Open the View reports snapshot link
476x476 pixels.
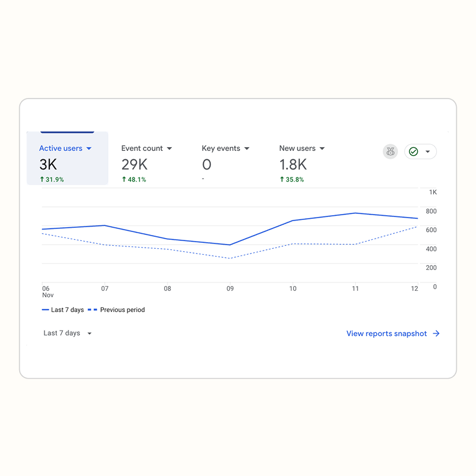386,334
